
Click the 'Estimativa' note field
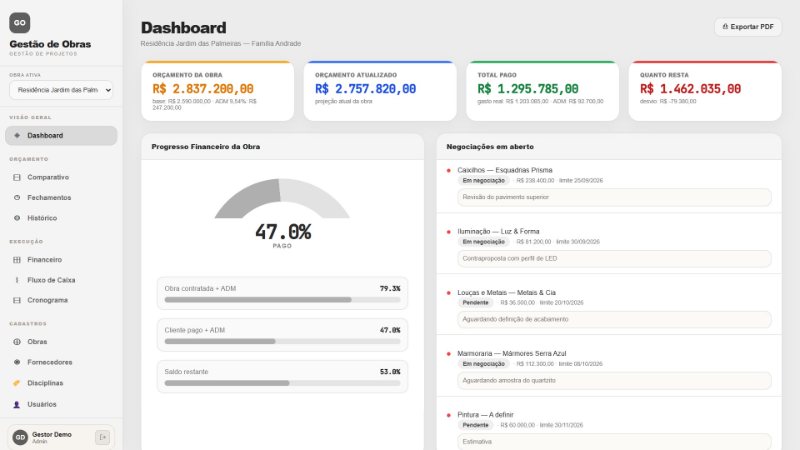614,442
